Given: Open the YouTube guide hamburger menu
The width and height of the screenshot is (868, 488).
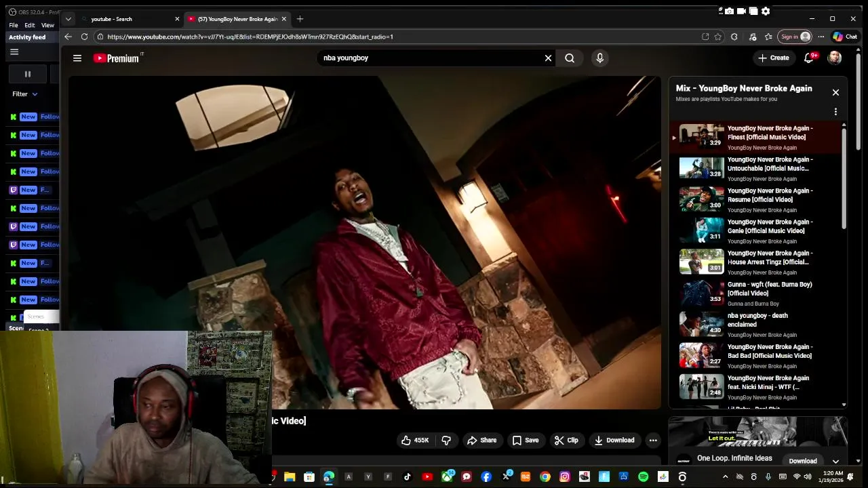Looking at the screenshot, I should (77, 58).
